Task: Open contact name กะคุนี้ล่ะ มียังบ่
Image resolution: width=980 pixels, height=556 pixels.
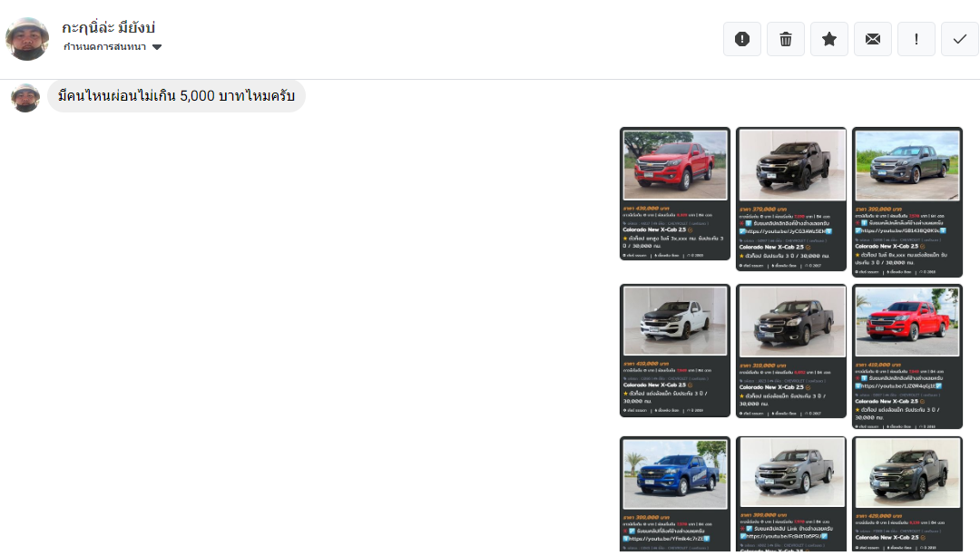Action: [x=108, y=27]
